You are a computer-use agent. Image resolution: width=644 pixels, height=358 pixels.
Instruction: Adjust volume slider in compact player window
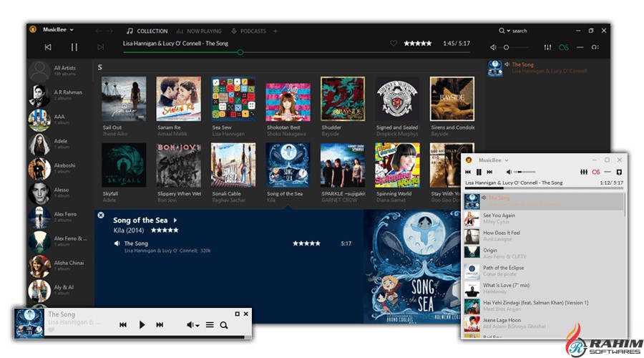(x=524, y=172)
